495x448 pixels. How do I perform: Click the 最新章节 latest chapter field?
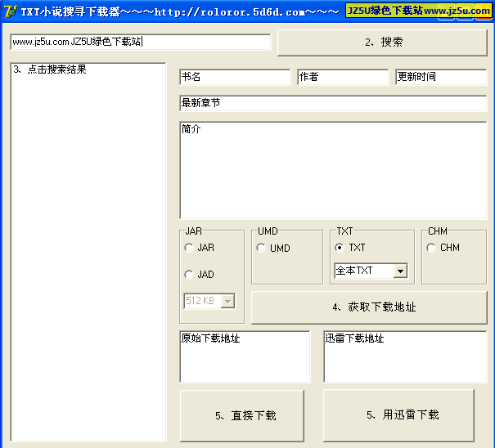[333, 103]
